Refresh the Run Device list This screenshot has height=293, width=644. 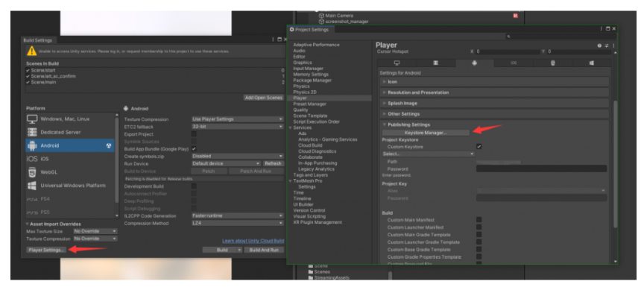[x=273, y=163]
